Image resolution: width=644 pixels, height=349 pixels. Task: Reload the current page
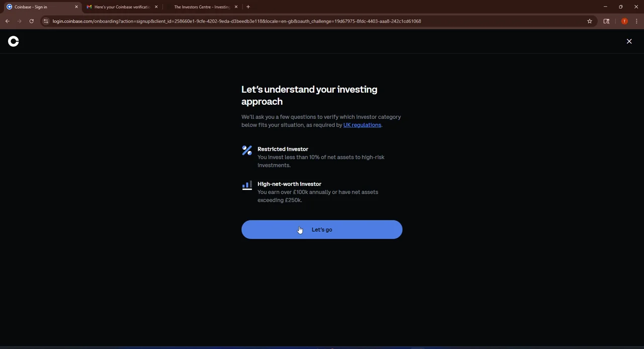click(x=31, y=21)
